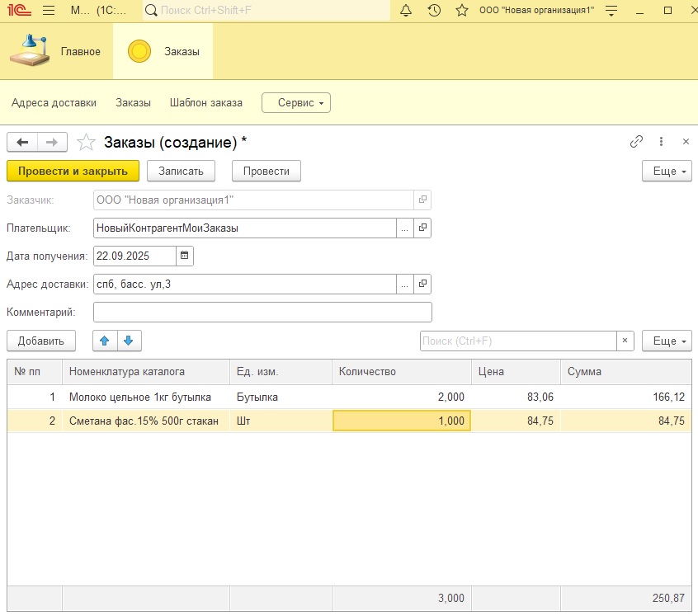Switch to the Главное section

[55, 51]
